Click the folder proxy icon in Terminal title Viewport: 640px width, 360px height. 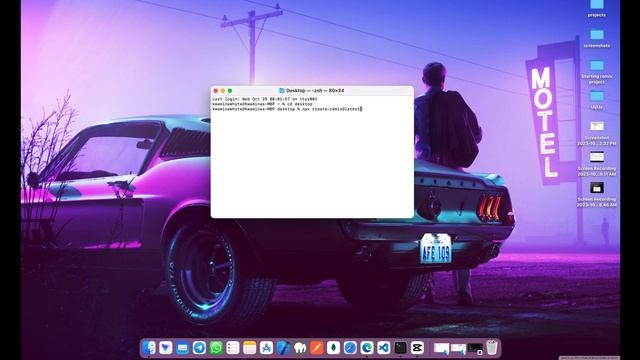pos(282,91)
